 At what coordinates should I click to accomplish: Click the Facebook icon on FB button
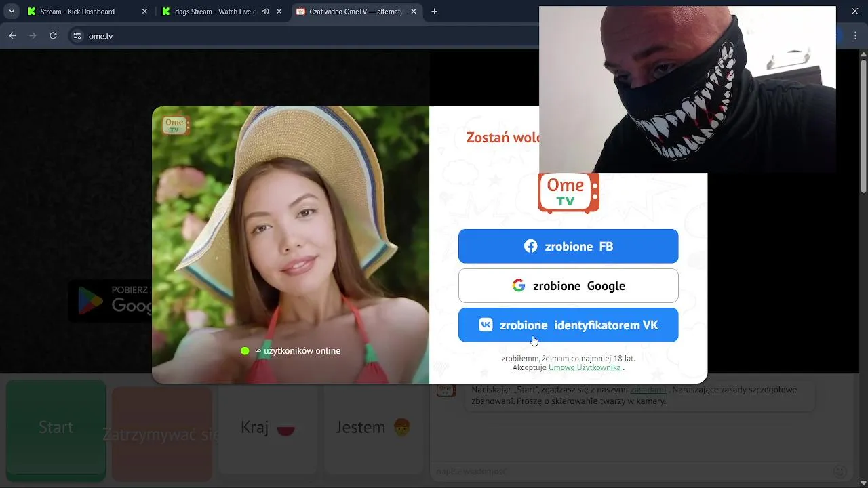tap(531, 246)
